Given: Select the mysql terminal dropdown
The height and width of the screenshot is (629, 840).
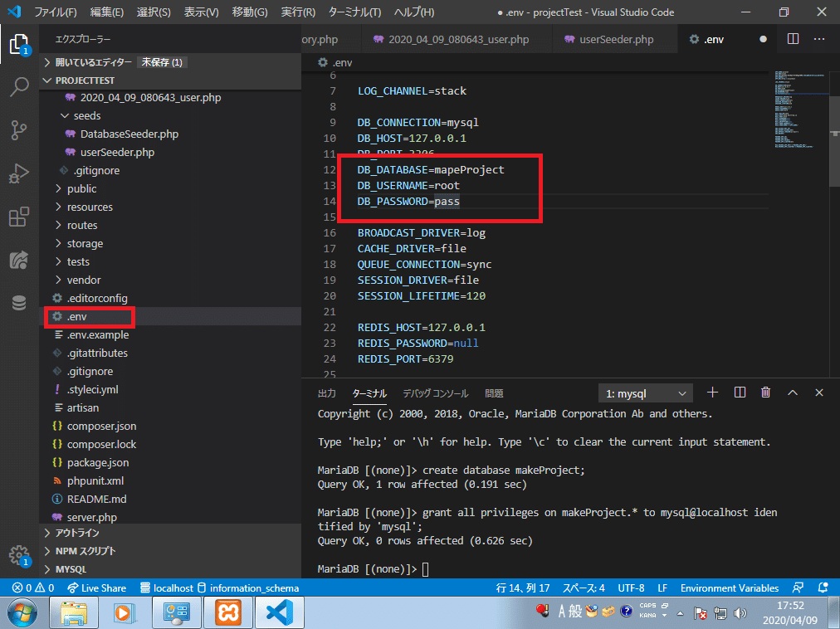Looking at the screenshot, I should tap(646, 393).
